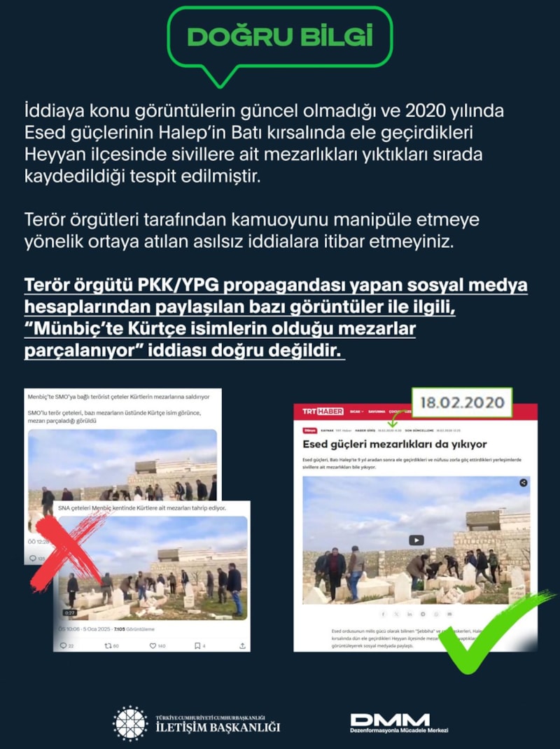Select SAVUNMA in TRT Haber navigation
The image size is (560, 749).
(x=376, y=412)
